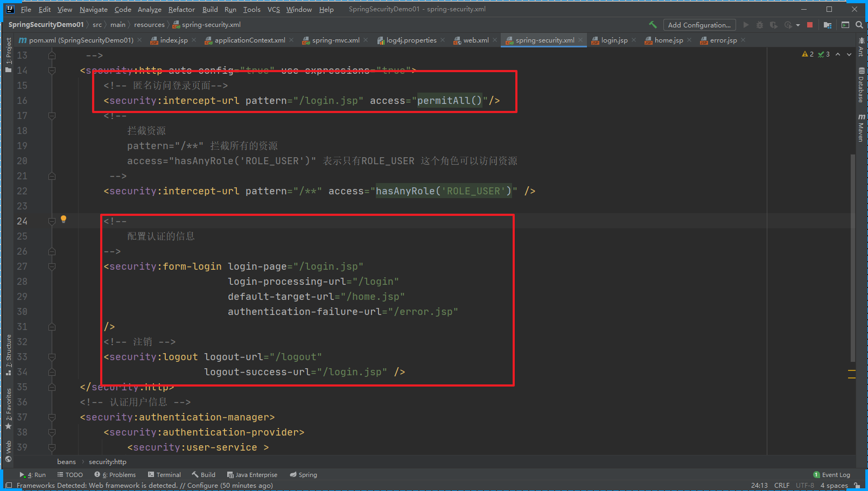Open the Maven tool window on right
The height and width of the screenshot is (491, 868).
point(862,128)
